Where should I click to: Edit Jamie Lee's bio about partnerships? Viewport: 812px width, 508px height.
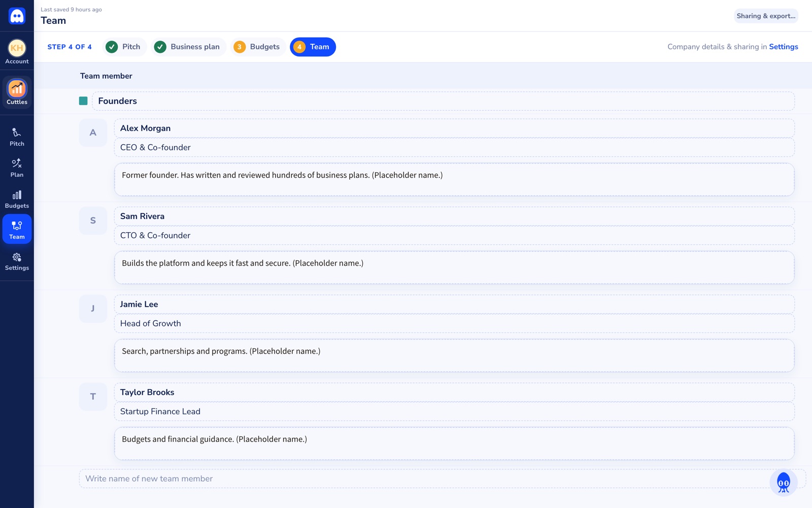point(454,355)
